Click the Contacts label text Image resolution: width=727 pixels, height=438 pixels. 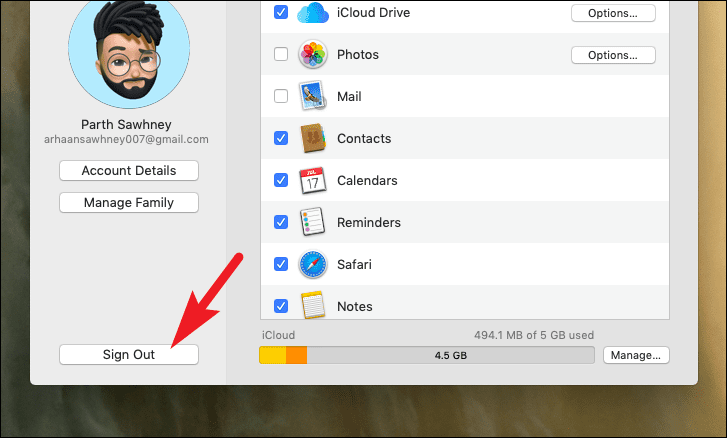364,139
